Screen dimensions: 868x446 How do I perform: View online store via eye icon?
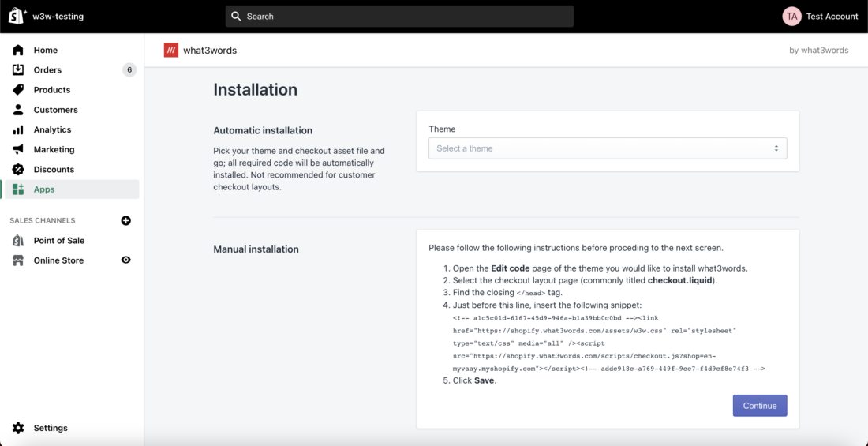(125, 260)
